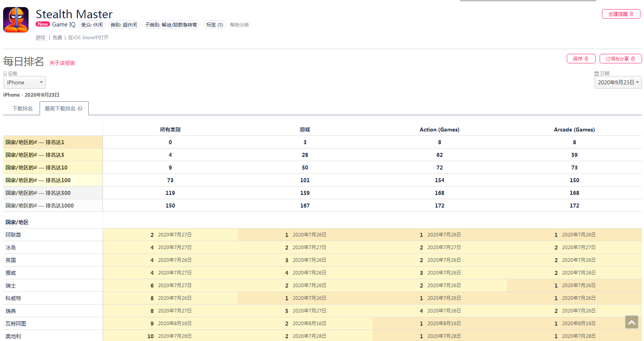Select the 子类别: 解谜/脑筋急转弯 pill

[x=171, y=25]
